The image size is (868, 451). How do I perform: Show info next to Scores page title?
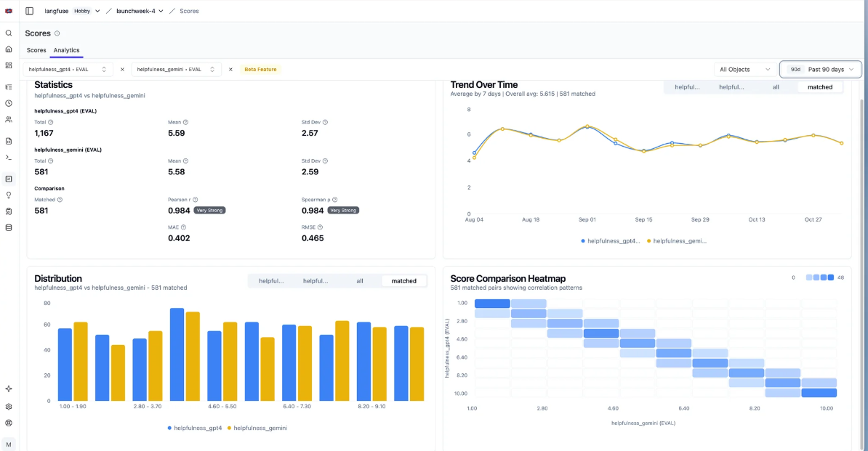[57, 33]
